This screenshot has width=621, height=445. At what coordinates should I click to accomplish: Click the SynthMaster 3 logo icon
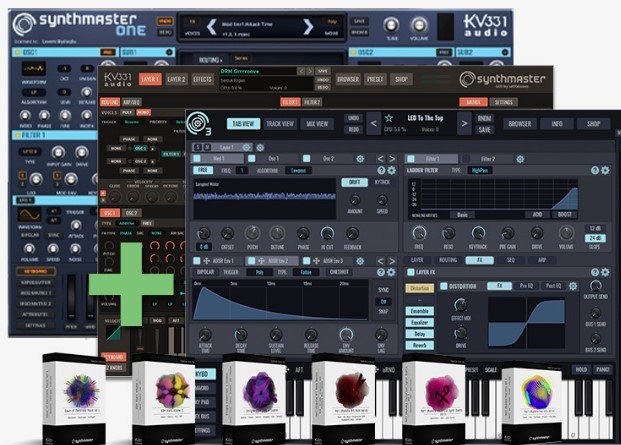point(198,124)
